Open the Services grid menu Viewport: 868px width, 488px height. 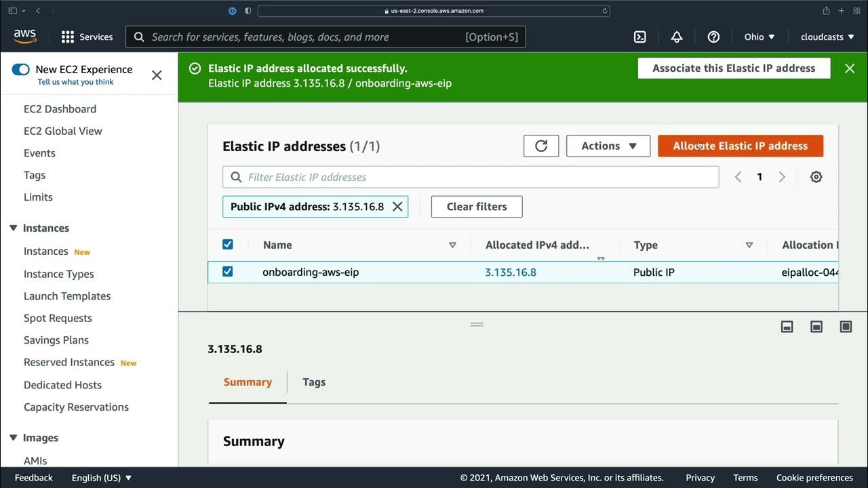tap(87, 37)
